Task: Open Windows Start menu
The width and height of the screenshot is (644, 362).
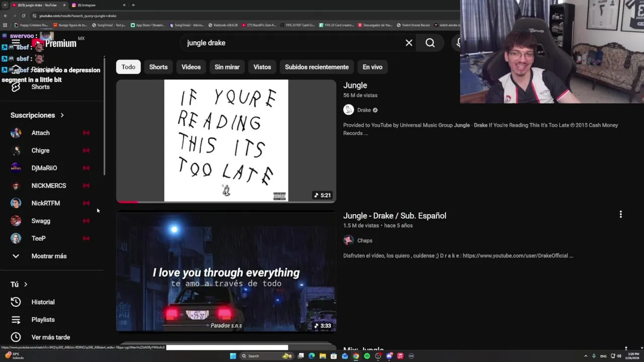Action: pyautogui.click(x=233, y=356)
